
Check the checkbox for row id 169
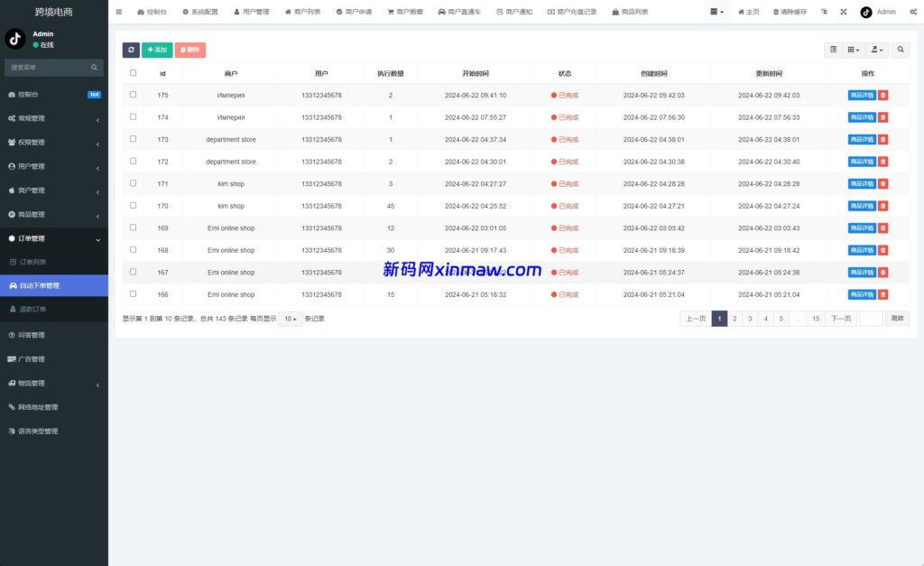tap(131, 227)
